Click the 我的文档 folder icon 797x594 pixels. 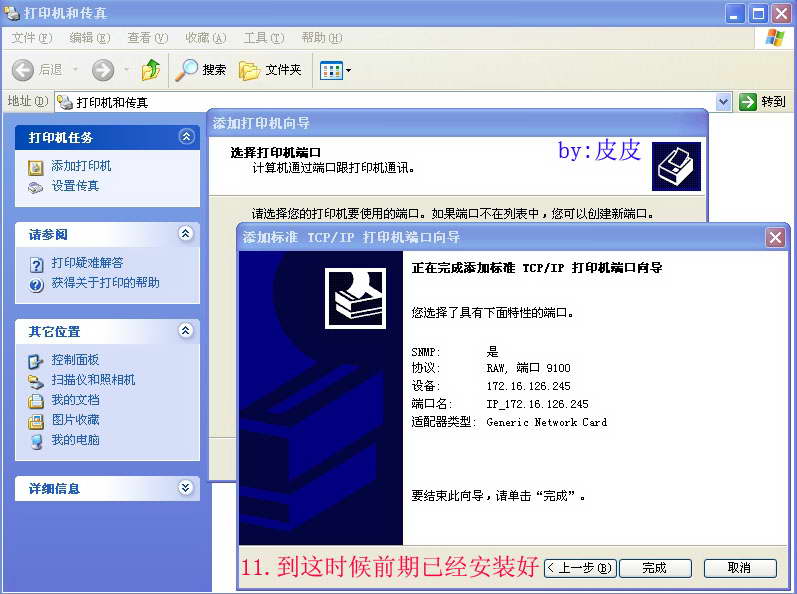[x=36, y=401]
